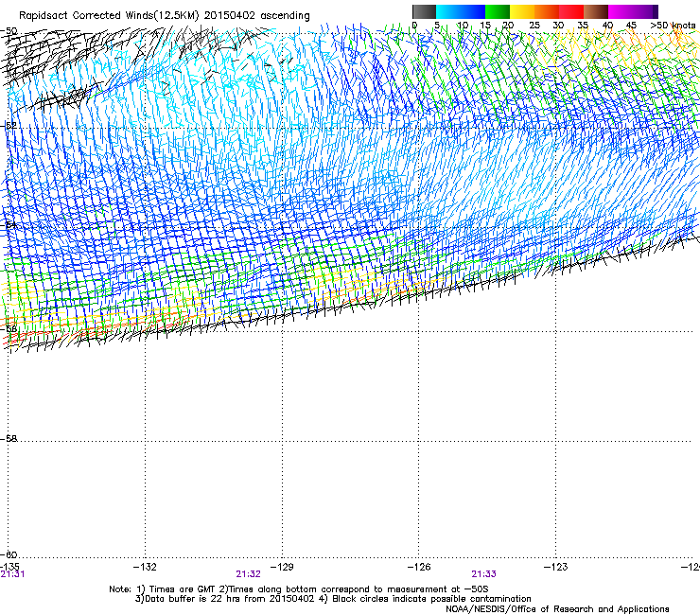The width and height of the screenshot is (700, 615).
Task: Click the -135 longitude axis label
Action: tap(9, 567)
